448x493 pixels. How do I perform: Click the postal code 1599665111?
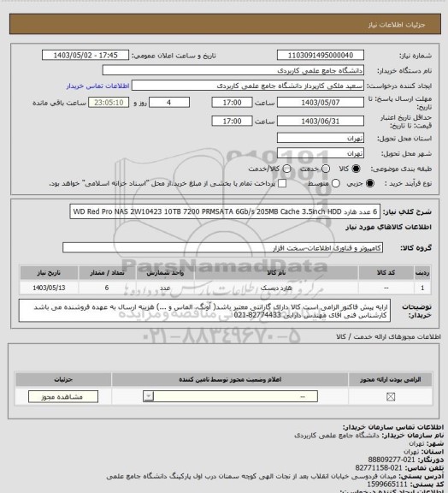pyautogui.click(x=386, y=484)
